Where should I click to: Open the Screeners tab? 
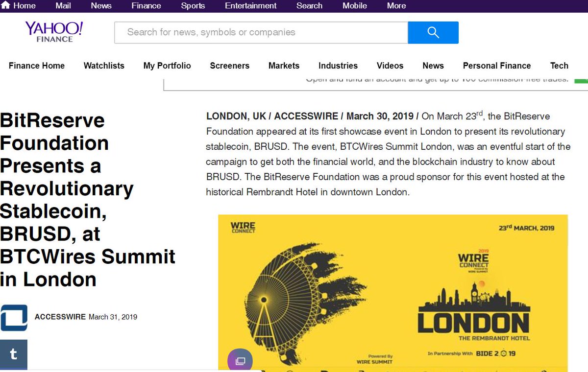point(230,66)
